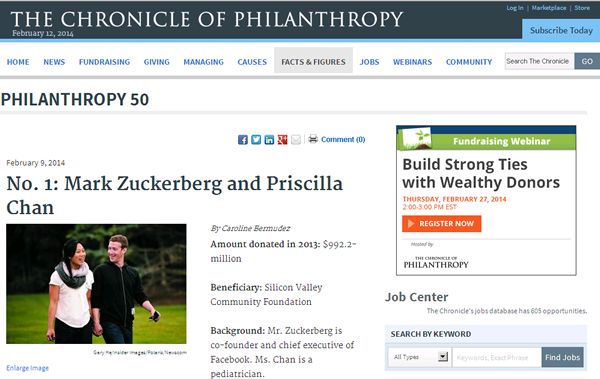Click the Find Jobs button
The image size is (600, 379).
[x=562, y=357]
